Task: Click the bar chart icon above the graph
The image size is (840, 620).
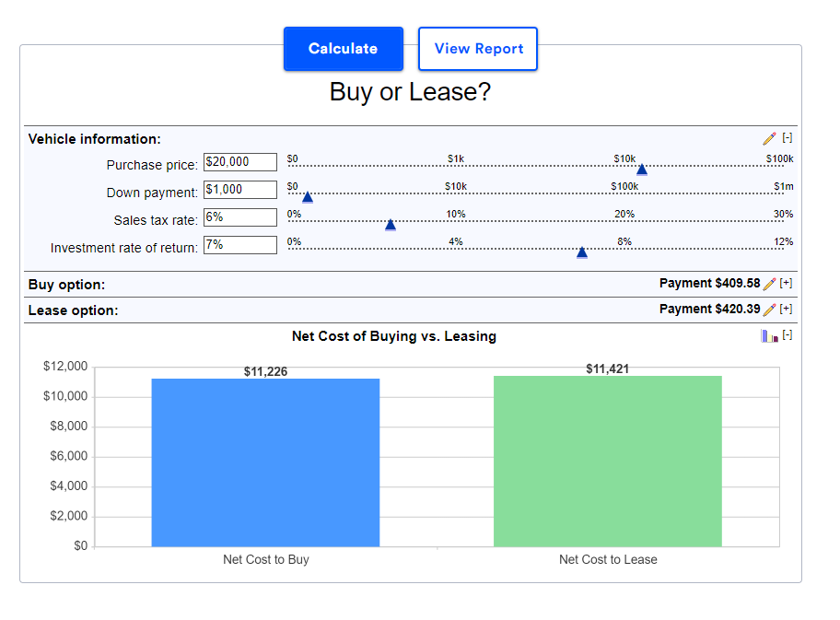Action: 769,335
